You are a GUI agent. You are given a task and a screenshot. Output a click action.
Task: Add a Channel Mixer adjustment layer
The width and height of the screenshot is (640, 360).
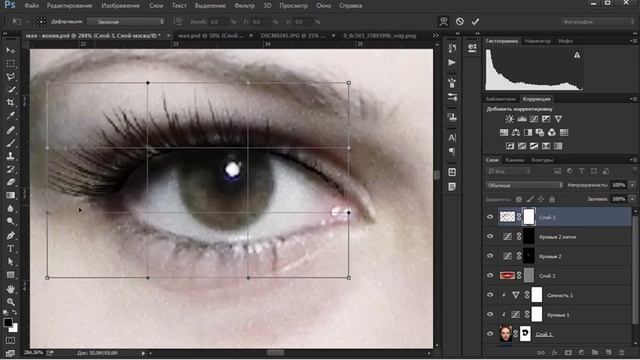(x=552, y=132)
